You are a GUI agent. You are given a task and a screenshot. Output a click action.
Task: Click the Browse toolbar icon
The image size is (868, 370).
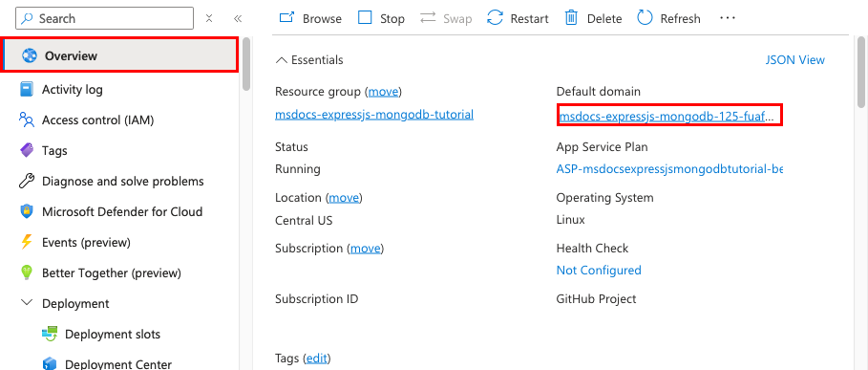(x=286, y=18)
